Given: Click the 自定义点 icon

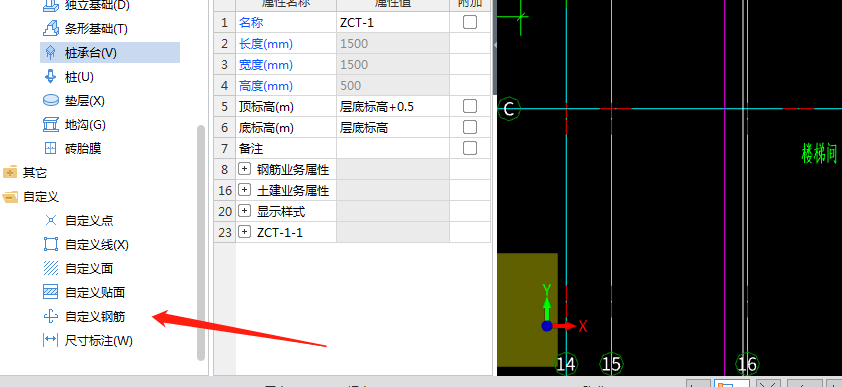Looking at the screenshot, I should (x=50, y=220).
